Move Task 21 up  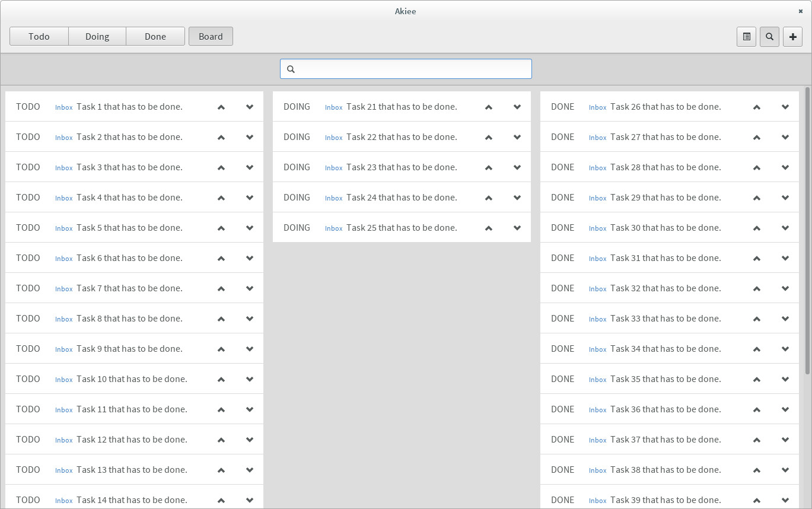489,107
